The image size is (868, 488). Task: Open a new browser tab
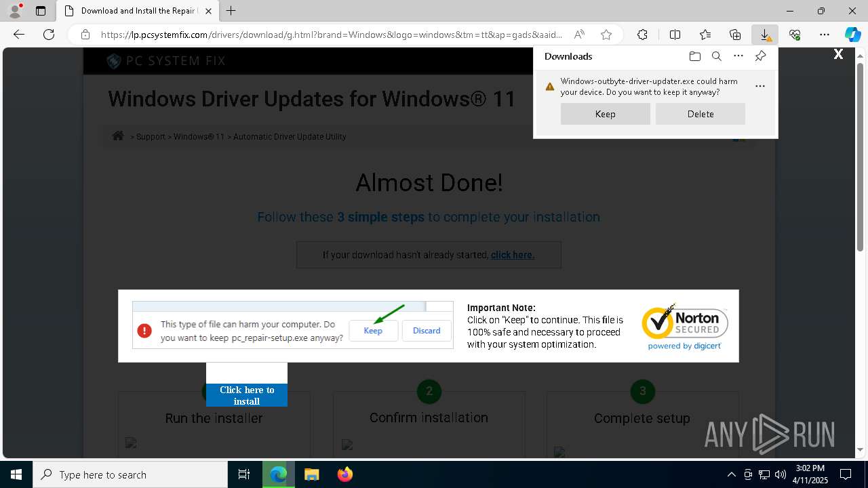(231, 11)
